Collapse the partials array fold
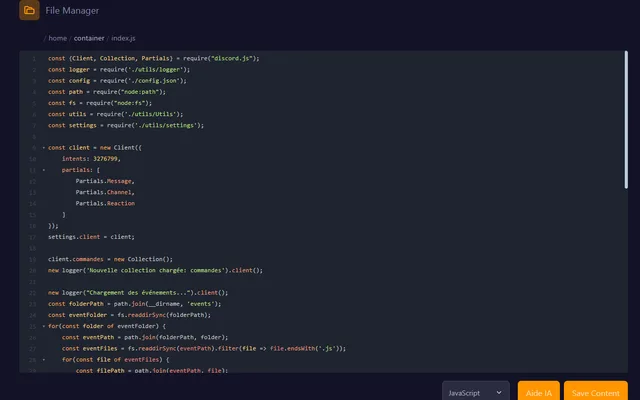Viewport: 640px width, 400px height. coord(44,170)
